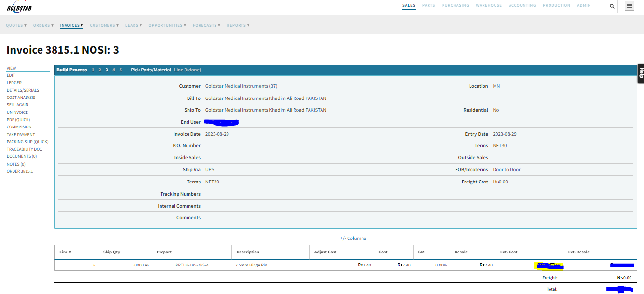Open the LEDGER sidebar link
Viewport: 644px width, 294px height.
(14, 83)
